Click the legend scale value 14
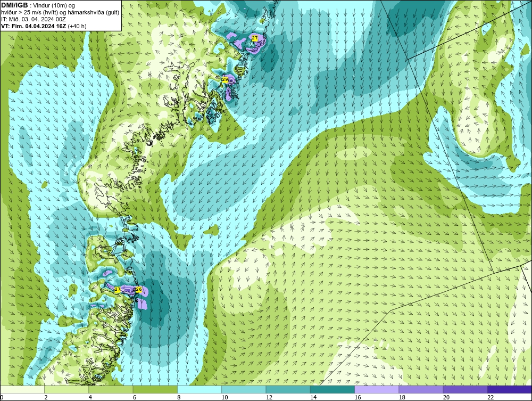 pos(313,398)
